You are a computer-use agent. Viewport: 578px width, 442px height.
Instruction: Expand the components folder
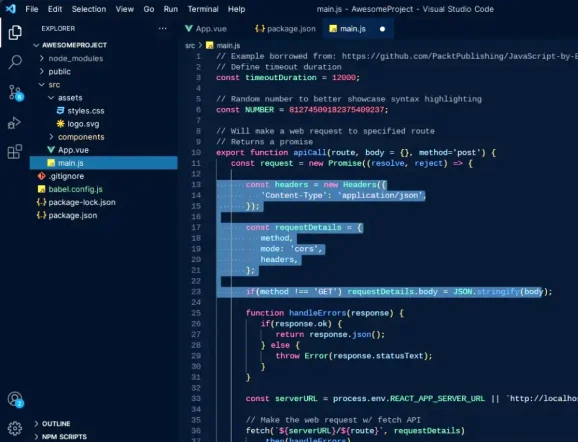click(x=51, y=137)
